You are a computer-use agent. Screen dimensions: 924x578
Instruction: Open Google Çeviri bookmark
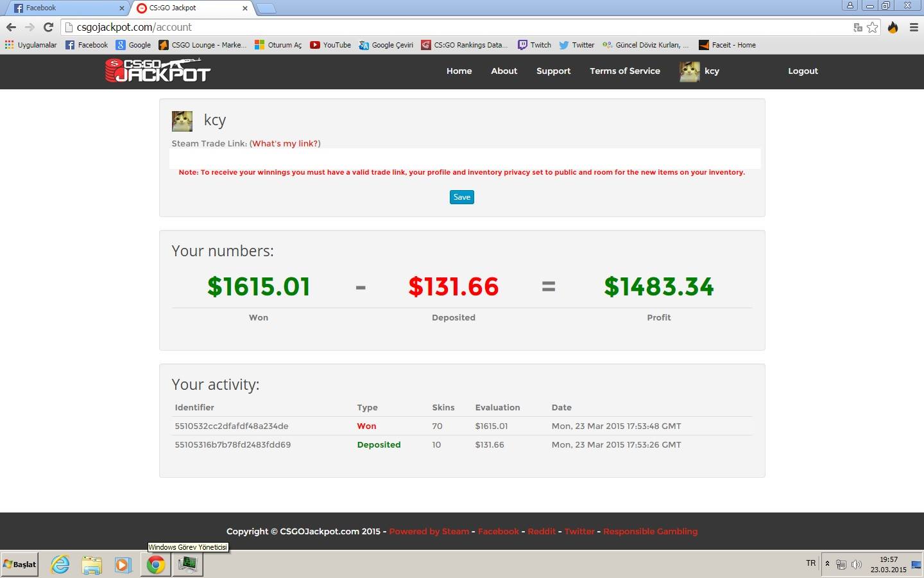[x=386, y=45]
